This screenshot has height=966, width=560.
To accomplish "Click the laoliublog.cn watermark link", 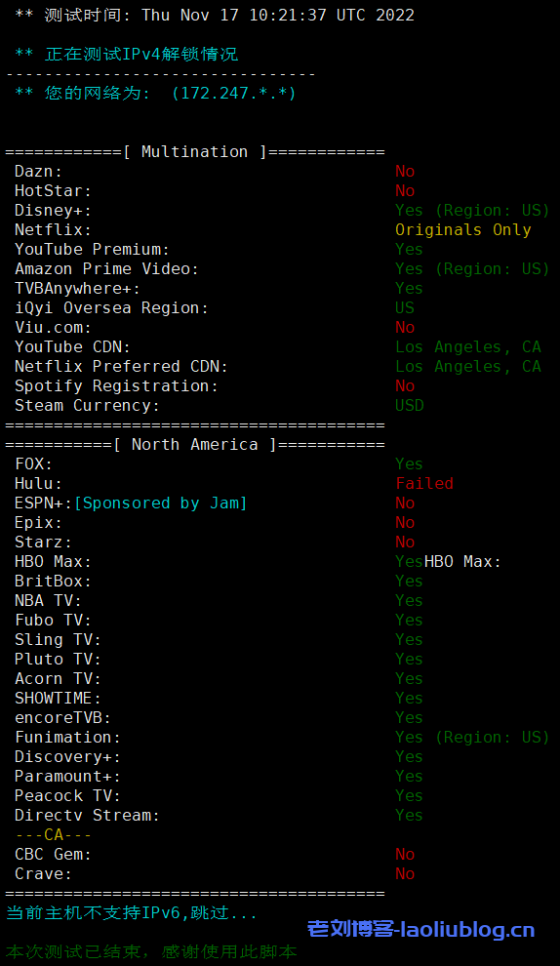I will pos(420,928).
